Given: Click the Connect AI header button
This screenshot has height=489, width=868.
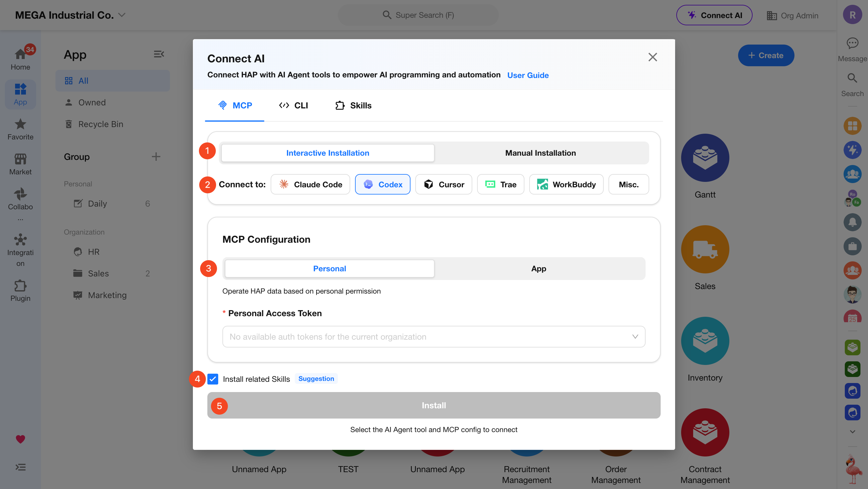Looking at the screenshot, I should click(x=714, y=15).
